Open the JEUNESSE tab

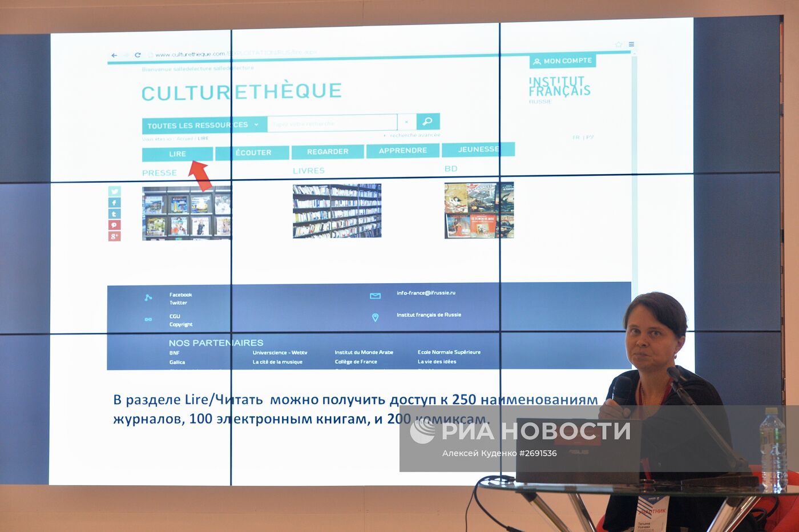click(x=479, y=150)
